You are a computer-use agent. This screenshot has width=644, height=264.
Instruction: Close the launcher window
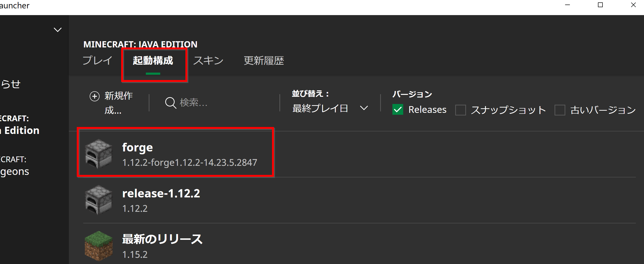pyautogui.click(x=633, y=5)
